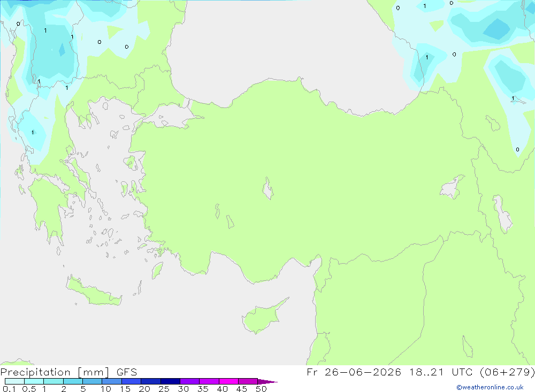The width and height of the screenshot is (535, 392).
Task: Click the 25–30 mm navy legend swatch
Action: click(170, 381)
